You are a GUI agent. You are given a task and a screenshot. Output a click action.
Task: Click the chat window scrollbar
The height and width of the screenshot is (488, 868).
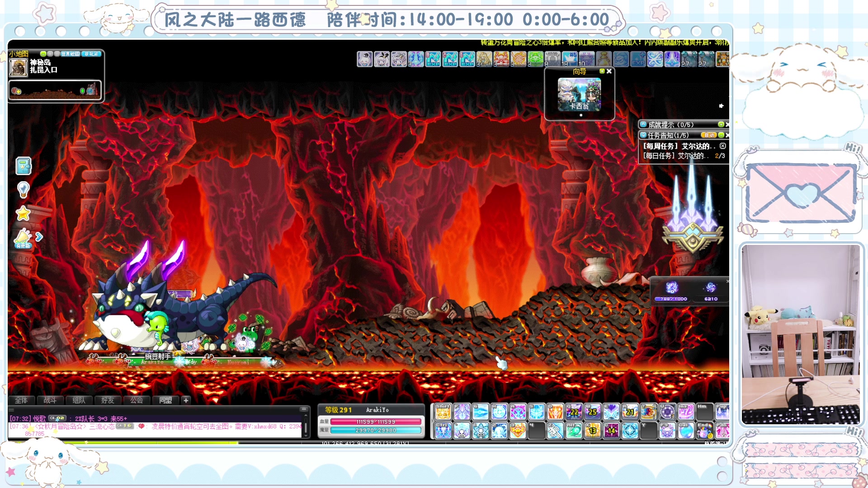point(306,427)
